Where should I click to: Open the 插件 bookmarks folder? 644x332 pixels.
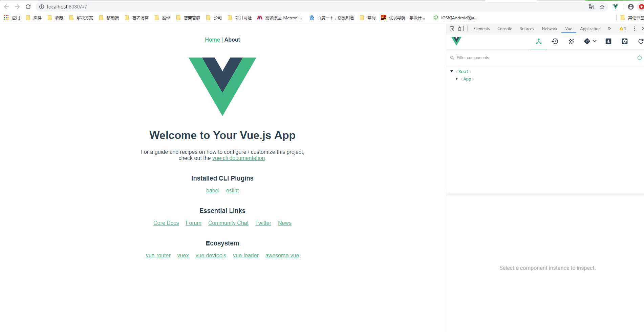click(34, 18)
